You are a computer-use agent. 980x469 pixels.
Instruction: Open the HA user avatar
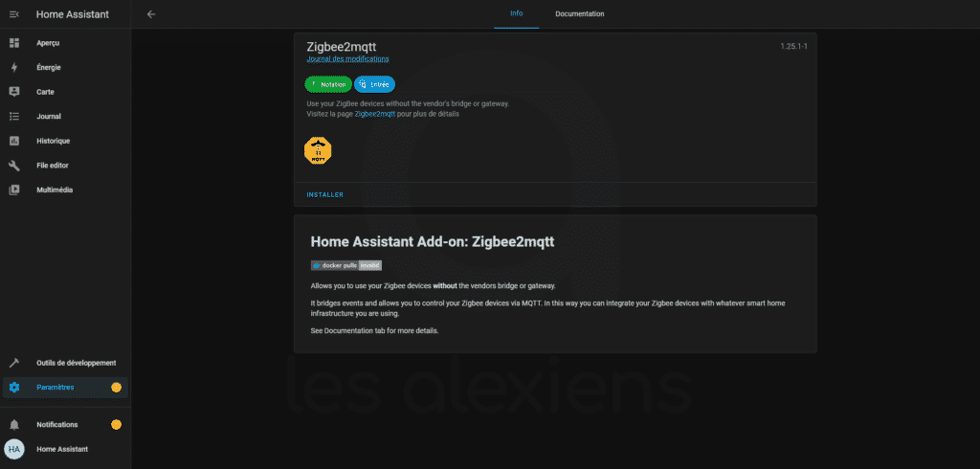coord(14,449)
